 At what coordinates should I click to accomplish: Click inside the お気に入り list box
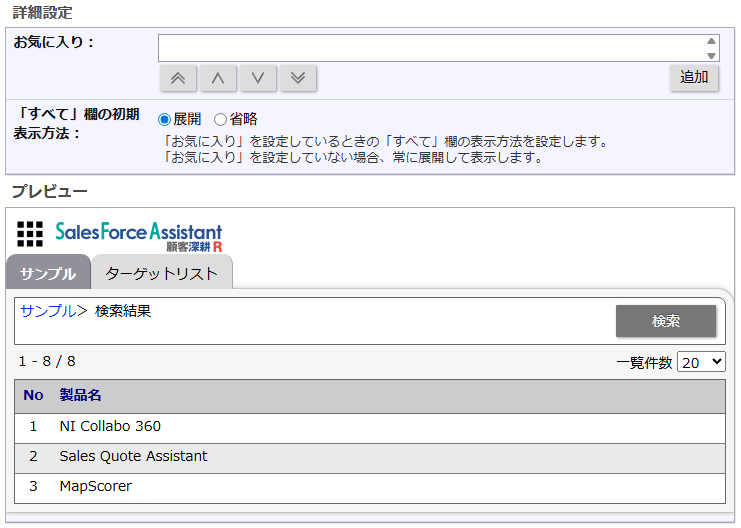430,48
